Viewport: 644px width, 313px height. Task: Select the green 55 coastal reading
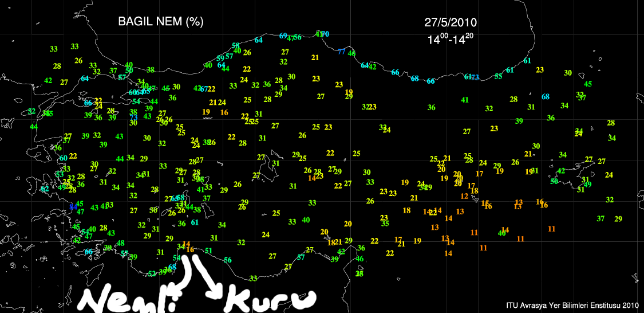pos(498,76)
